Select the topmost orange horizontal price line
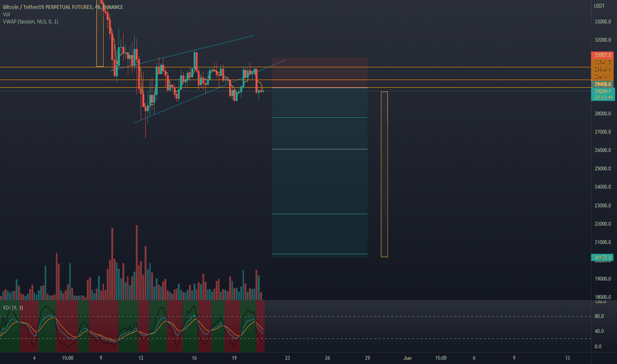Viewport: 617px width, 364px height. (295, 68)
